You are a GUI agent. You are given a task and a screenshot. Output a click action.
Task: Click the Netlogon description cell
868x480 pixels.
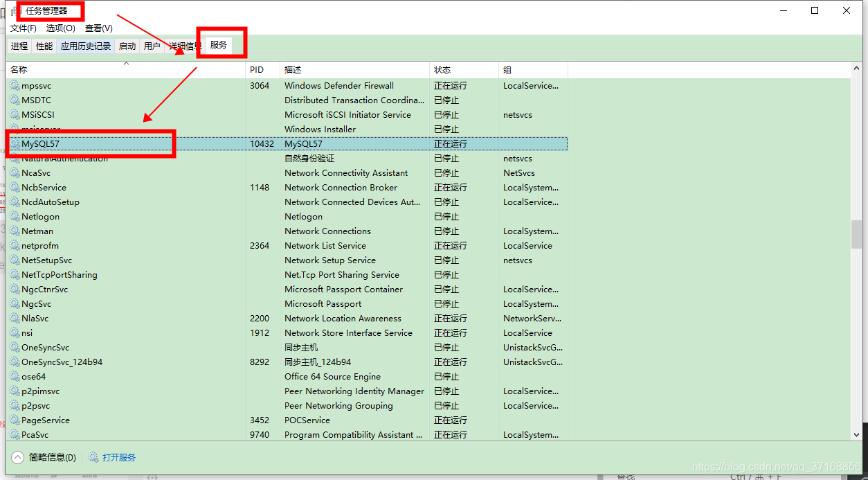303,217
